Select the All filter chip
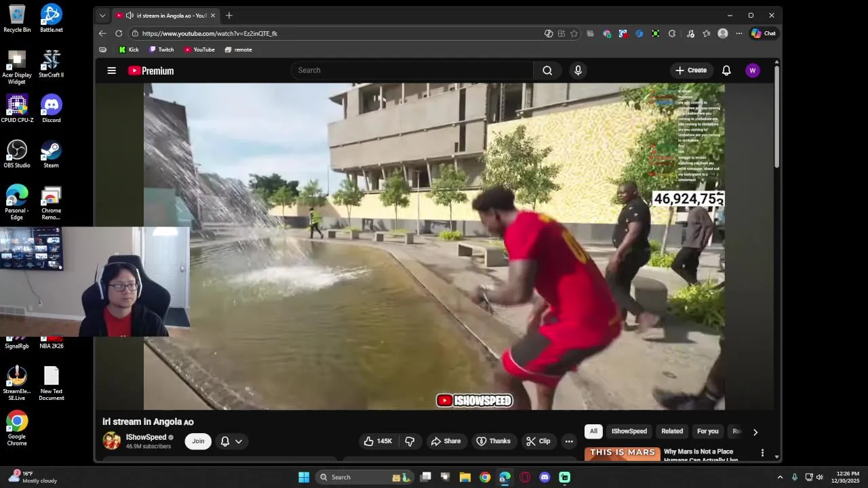This screenshot has width=868, height=488. tap(593, 431)
